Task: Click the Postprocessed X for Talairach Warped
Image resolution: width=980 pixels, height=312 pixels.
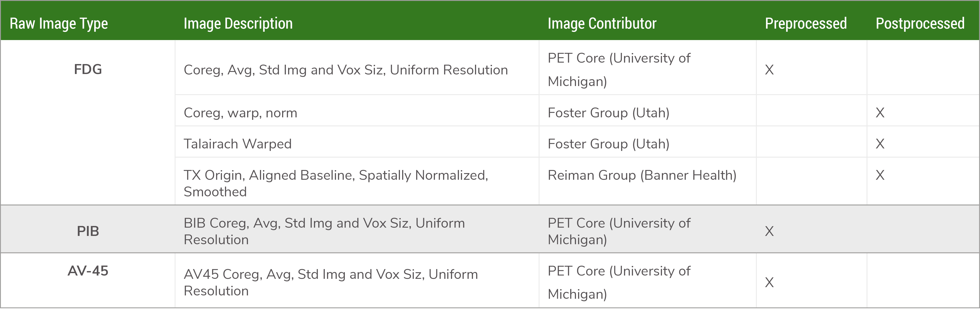Action: (880, 144)
